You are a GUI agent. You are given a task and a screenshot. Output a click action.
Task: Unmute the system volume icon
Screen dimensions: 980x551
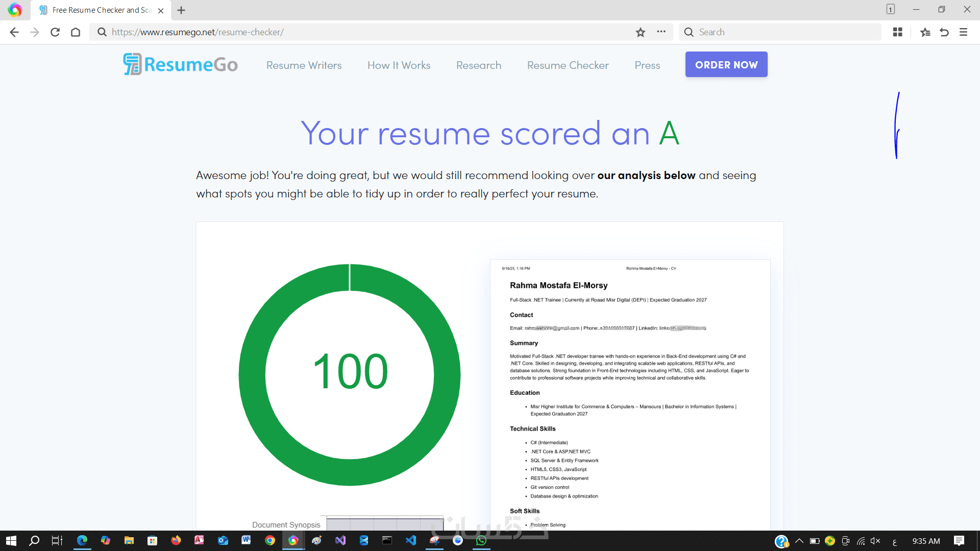pos(875,541)
